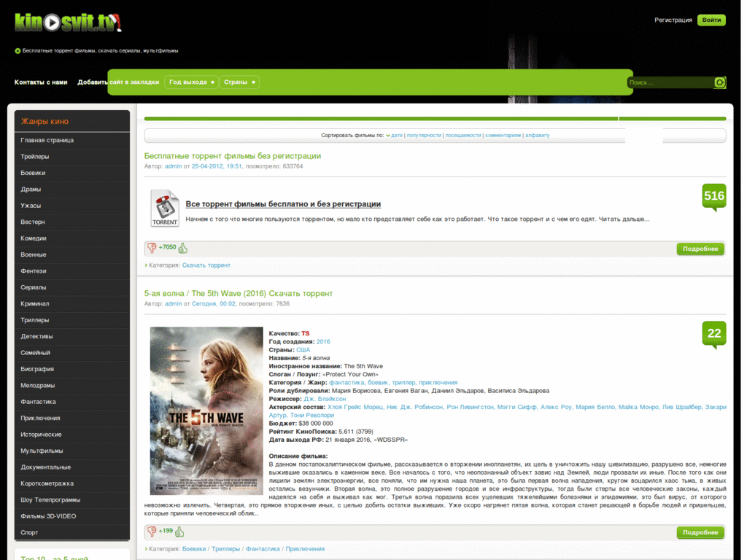Select the Детективы genre
The image size is (747, 560).
click(x=72, y=336)
